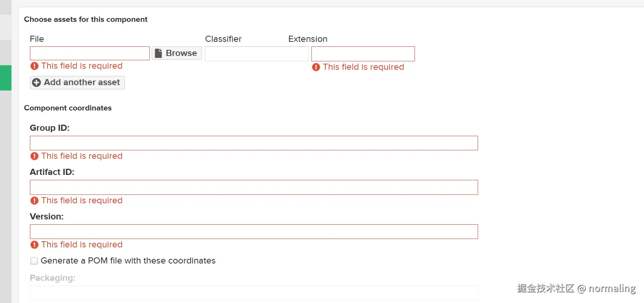Click the Classifier column label
This screenshot has height=303, width=644.
(x=223, y=39)
